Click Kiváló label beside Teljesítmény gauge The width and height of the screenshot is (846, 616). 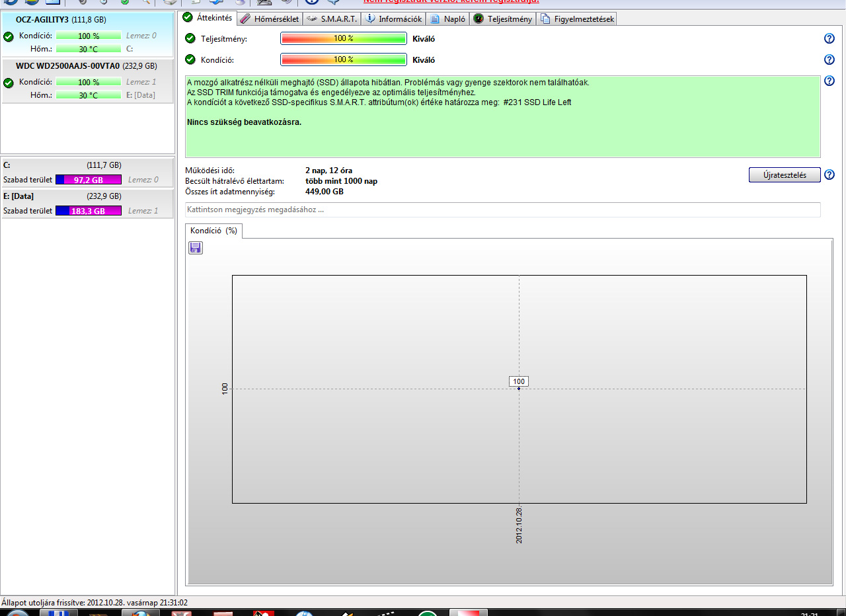pyautogui.click(x=424, y=39)
